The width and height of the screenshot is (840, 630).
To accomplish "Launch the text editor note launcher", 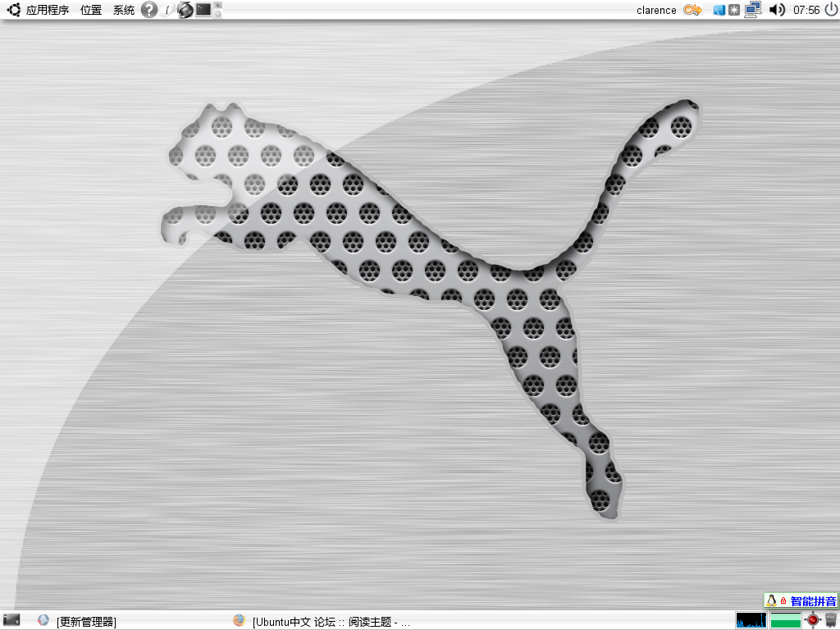I will (x=167, y=10).
